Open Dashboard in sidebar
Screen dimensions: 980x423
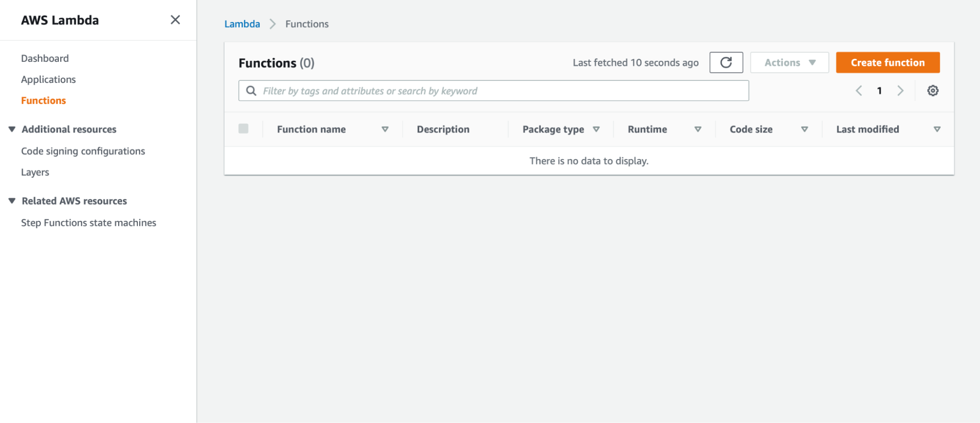coord(45,58)
